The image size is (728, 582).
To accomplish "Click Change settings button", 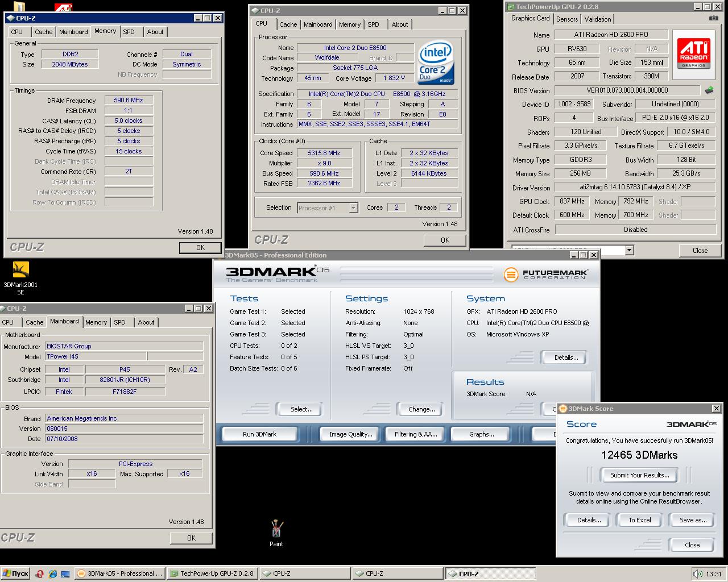I will point(421,409).
